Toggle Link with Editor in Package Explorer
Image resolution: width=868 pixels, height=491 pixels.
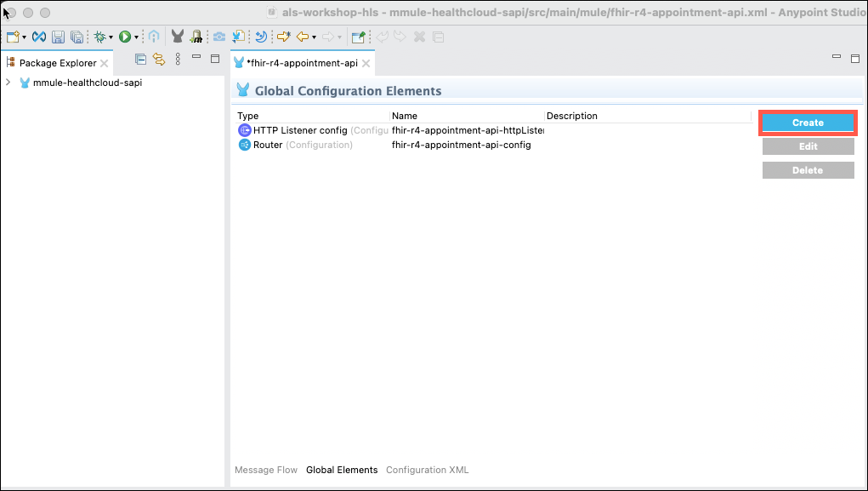point(160,60)
